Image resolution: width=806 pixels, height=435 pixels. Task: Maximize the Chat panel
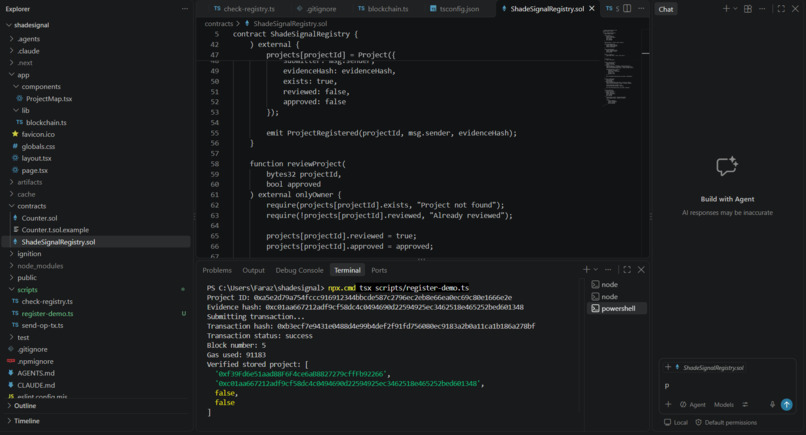(x=781, y=9)
